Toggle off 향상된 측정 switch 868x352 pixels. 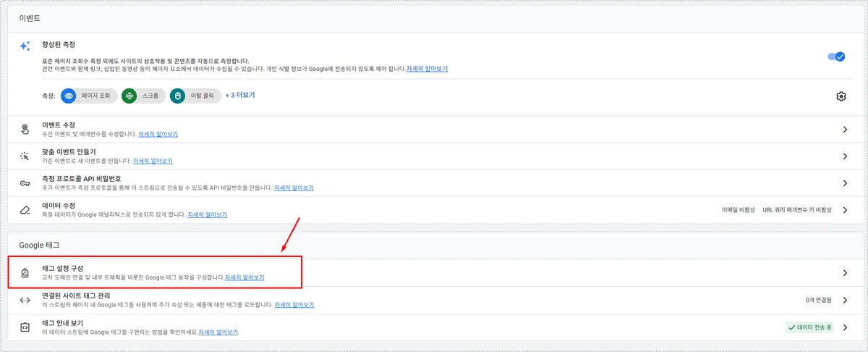[836, 56]
